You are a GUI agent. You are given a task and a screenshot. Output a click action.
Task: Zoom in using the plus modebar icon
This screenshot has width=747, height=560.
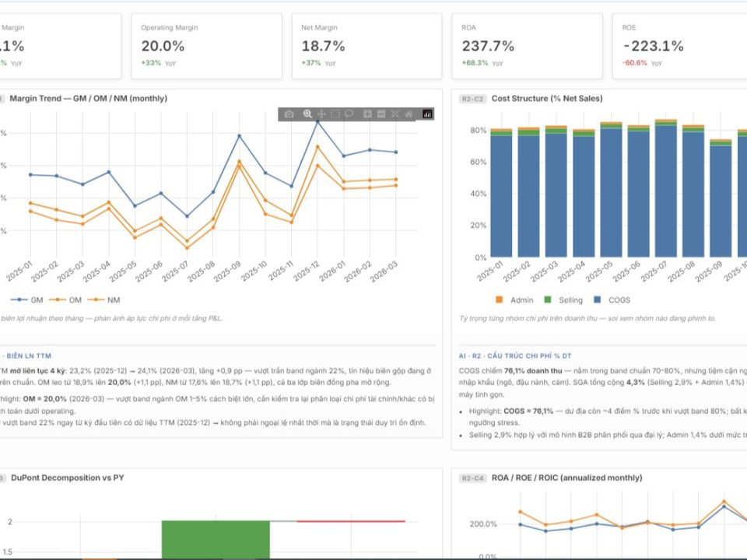tap(367, 114)
